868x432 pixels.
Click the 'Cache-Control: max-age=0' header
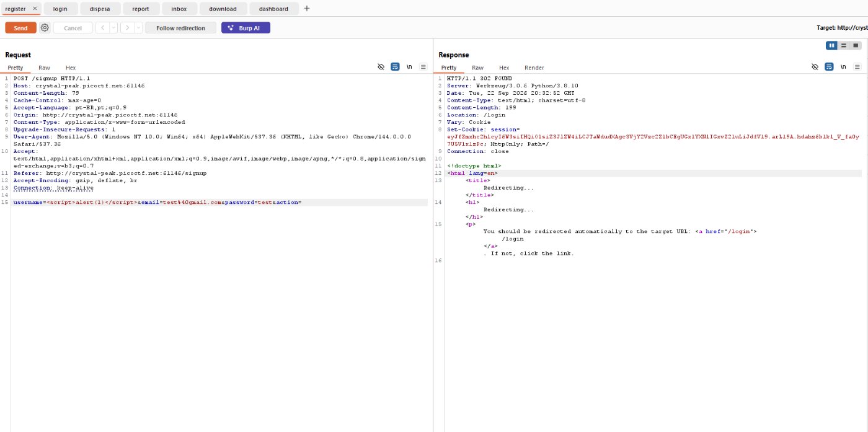point(57,100)
